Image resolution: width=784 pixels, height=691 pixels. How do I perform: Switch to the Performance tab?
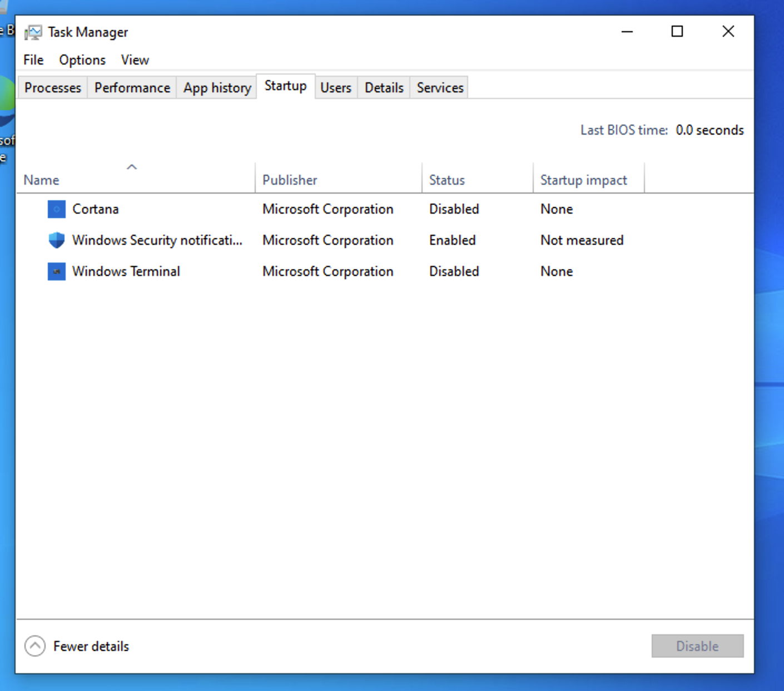coord(132,88)
